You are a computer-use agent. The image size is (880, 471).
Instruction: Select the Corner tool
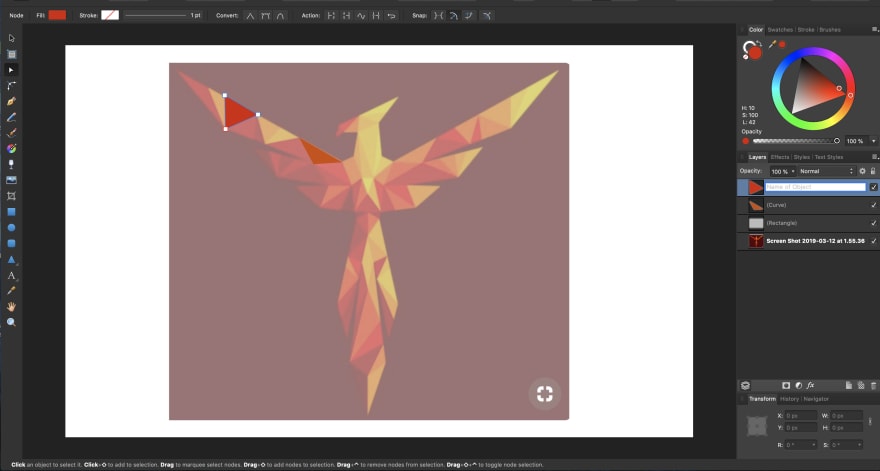(11, 85)
